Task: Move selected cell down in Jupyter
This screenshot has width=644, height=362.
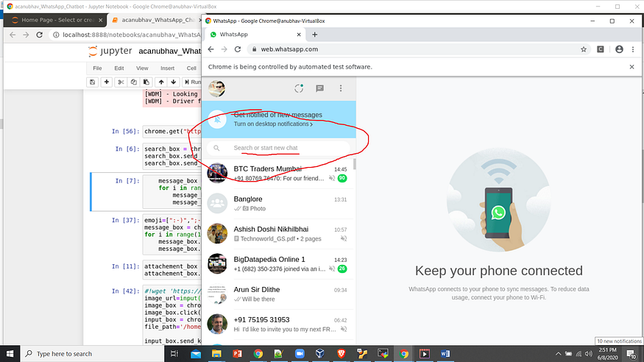Action: pos(173,82)
